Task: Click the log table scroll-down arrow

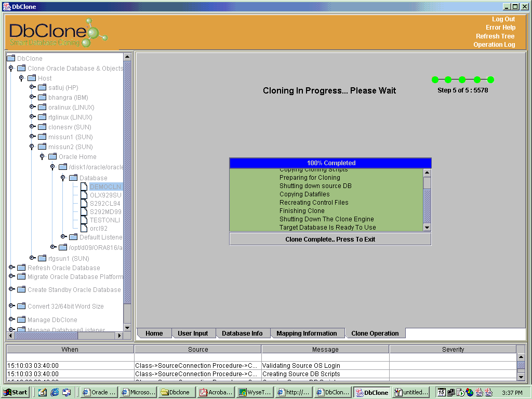Action: point(521,377)
